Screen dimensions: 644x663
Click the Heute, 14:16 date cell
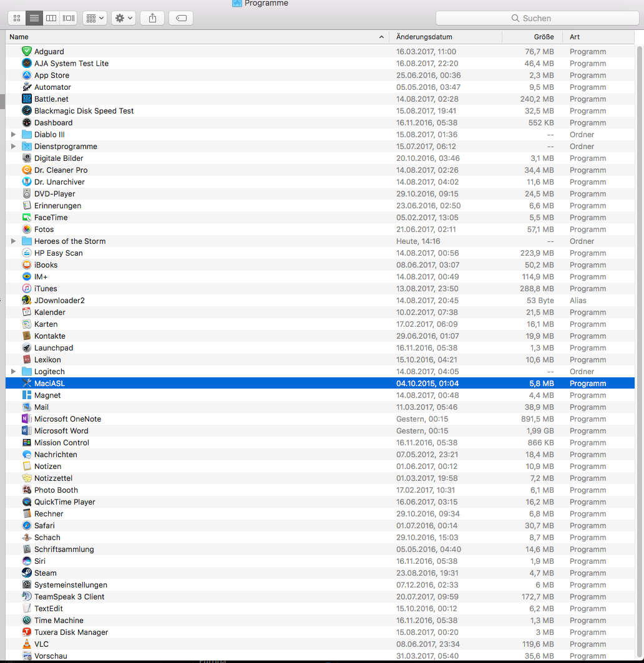(418, 241)
